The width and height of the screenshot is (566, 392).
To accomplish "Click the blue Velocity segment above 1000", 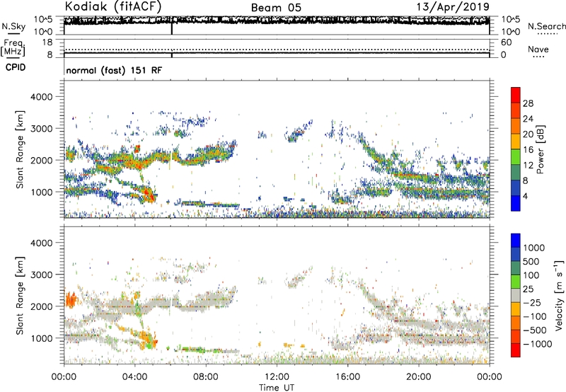I will point(516,241).
